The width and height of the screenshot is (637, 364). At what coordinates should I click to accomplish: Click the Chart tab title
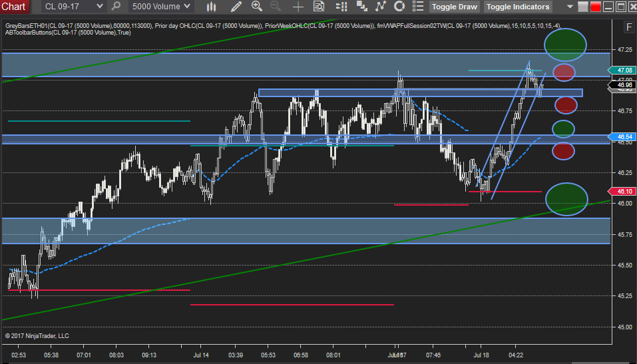(13, 7)
